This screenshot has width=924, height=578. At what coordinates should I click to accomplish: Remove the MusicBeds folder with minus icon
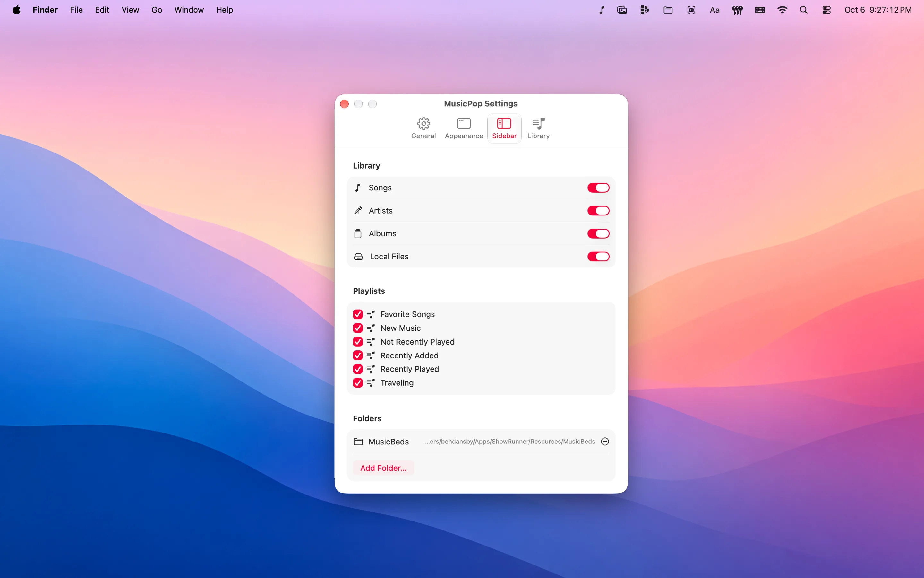(x=605, y=442)
